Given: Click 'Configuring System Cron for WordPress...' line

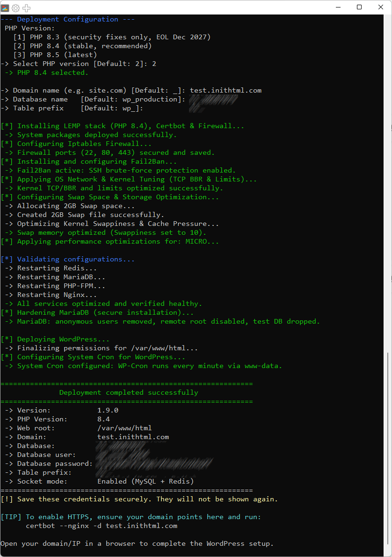Looking at the screenshot, I should 93,357.
